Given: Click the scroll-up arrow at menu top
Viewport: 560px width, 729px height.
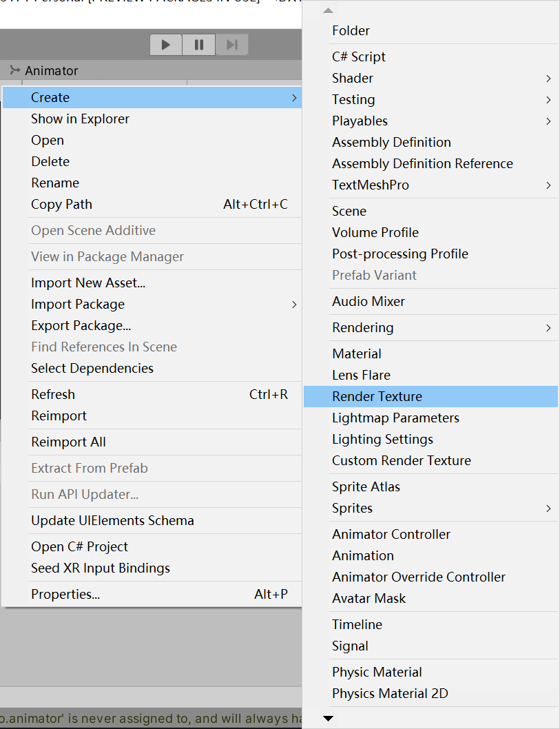Looking at the screenshot, I should [x=328, y=10].
